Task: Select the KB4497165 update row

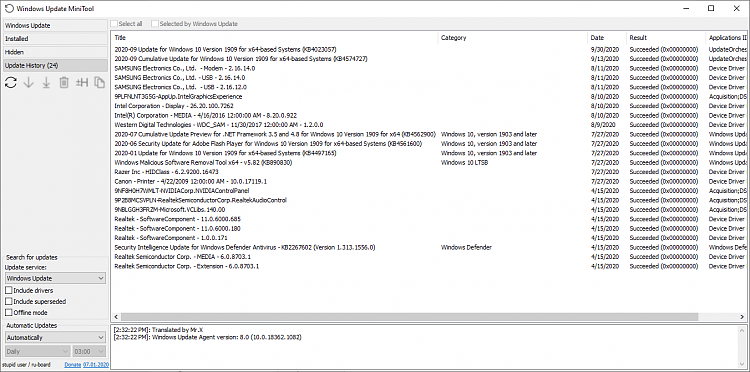Action: pyautogui.click(x=430, y=153)
